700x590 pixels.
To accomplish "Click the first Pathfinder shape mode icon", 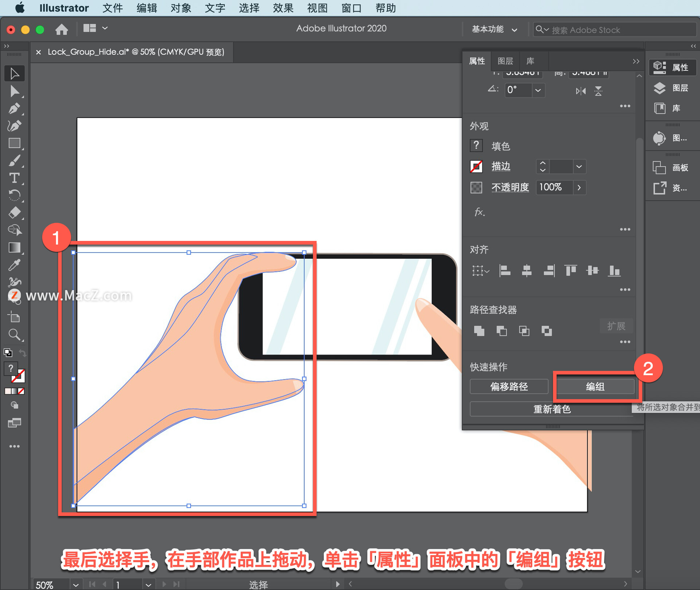I will point(479,331).
